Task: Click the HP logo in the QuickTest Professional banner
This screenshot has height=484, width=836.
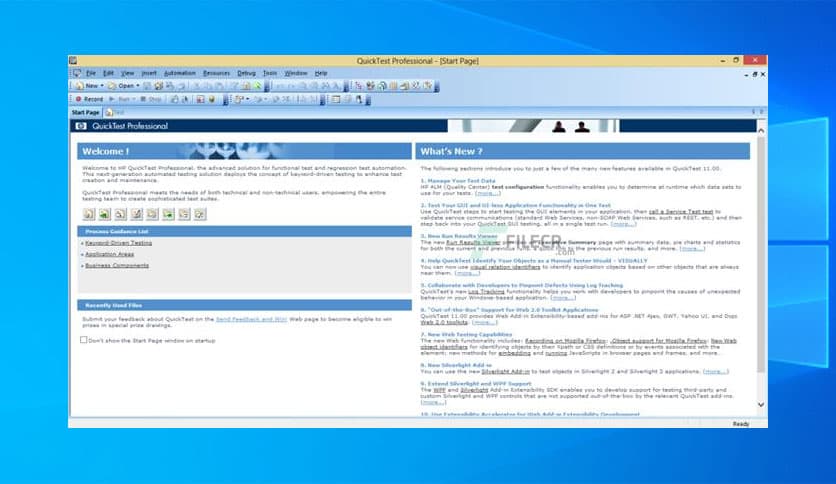Action: 81,126
